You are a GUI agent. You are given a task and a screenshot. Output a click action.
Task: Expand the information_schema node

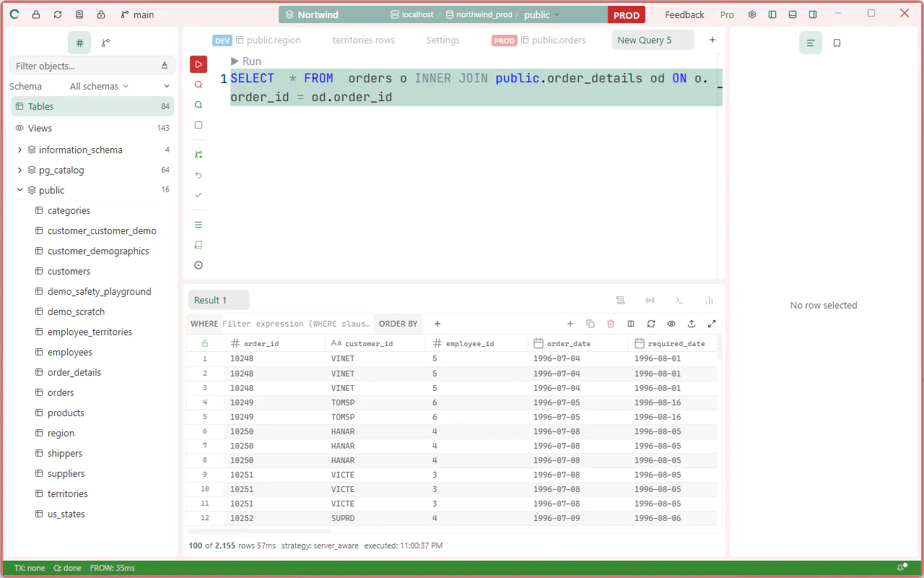coord(19,150)
